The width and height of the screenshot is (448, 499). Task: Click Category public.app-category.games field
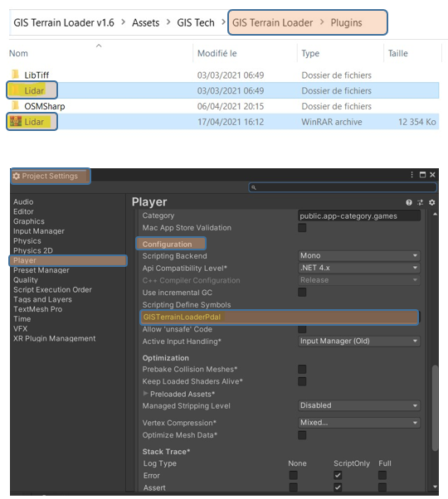point(359,216)
